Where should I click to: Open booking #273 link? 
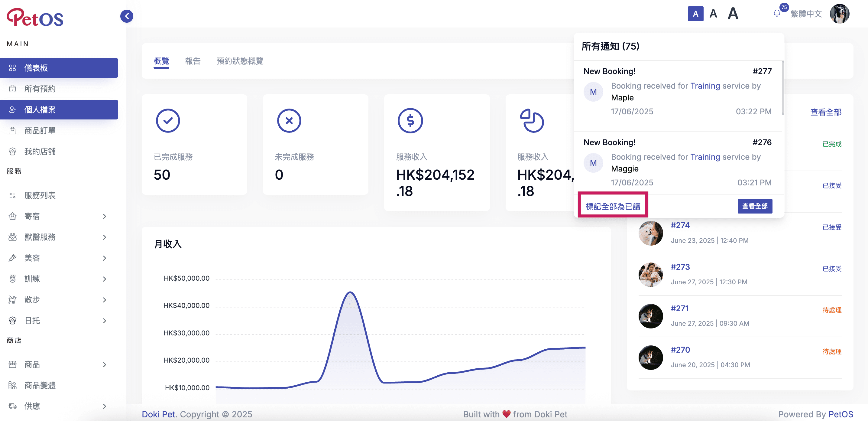point(680,267)
